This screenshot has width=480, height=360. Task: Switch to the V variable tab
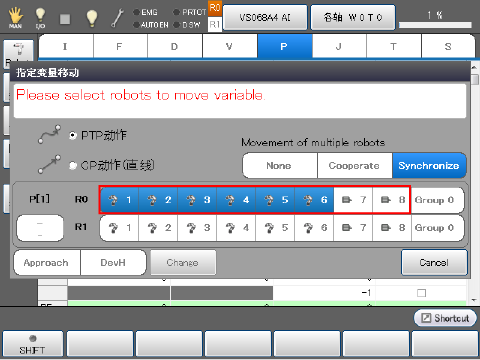coord(230,46)
